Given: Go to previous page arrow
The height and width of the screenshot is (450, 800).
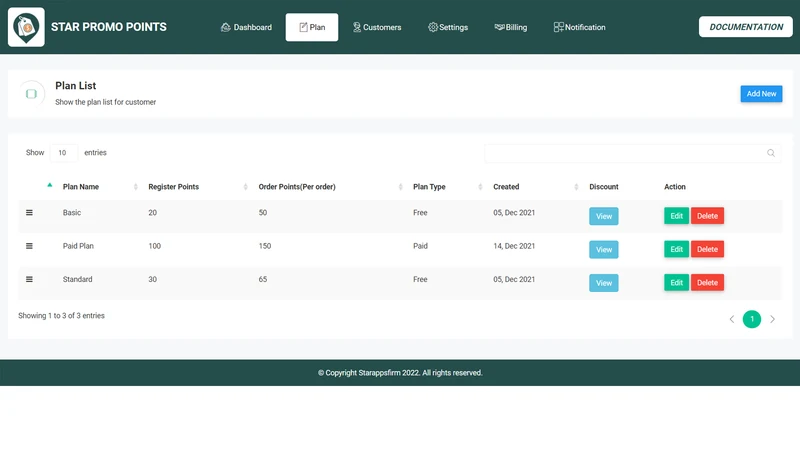Looking at the screenshot, I should [732, 319].
